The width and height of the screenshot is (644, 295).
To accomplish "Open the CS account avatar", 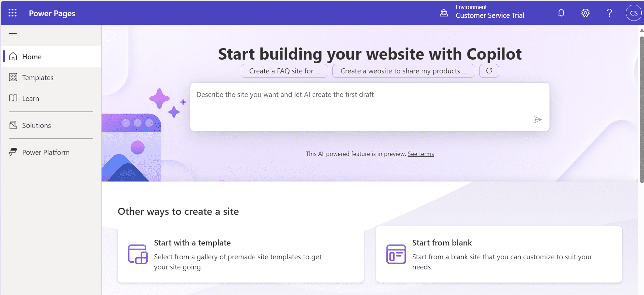I will tap(634, 13).
